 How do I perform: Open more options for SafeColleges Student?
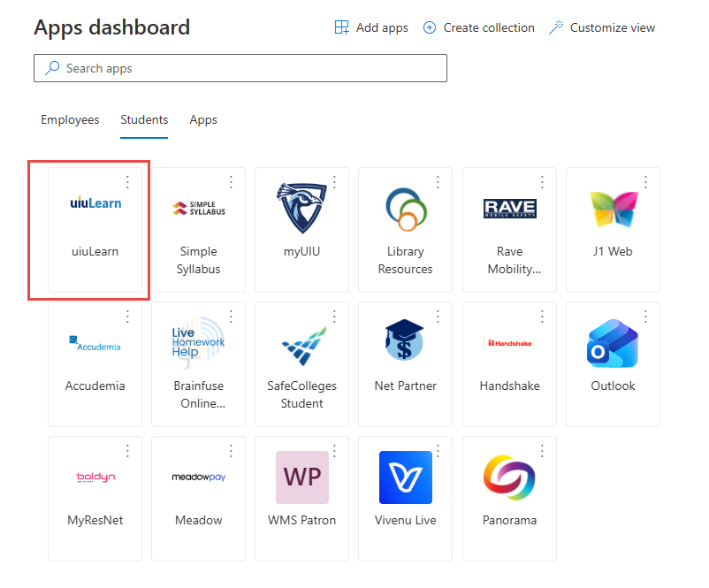pos(334,317)
